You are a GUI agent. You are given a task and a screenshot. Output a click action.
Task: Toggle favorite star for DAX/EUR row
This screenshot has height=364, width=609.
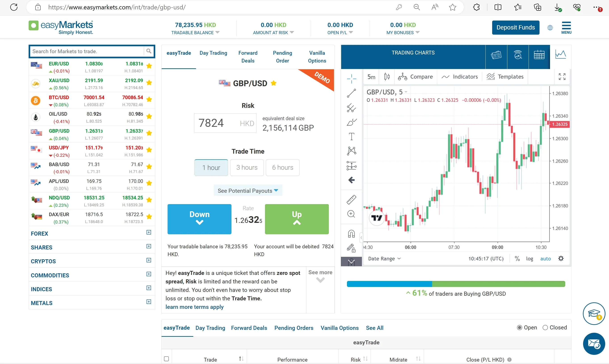pos(149,217)
